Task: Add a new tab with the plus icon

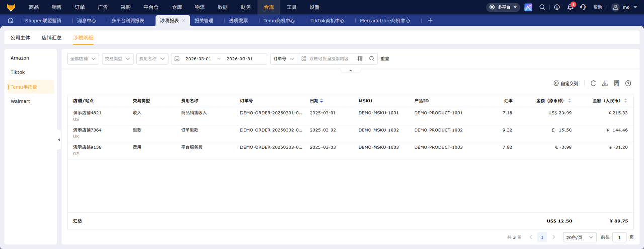Action: pyautogui.click(x=430, y=21)
